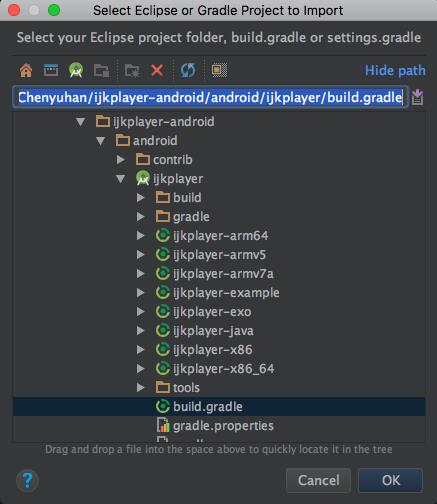Image resolution: width=437 pixels, height=504 pixels.
Task: Select ijkplayer-example in the tree
Action: coord(219,293)
